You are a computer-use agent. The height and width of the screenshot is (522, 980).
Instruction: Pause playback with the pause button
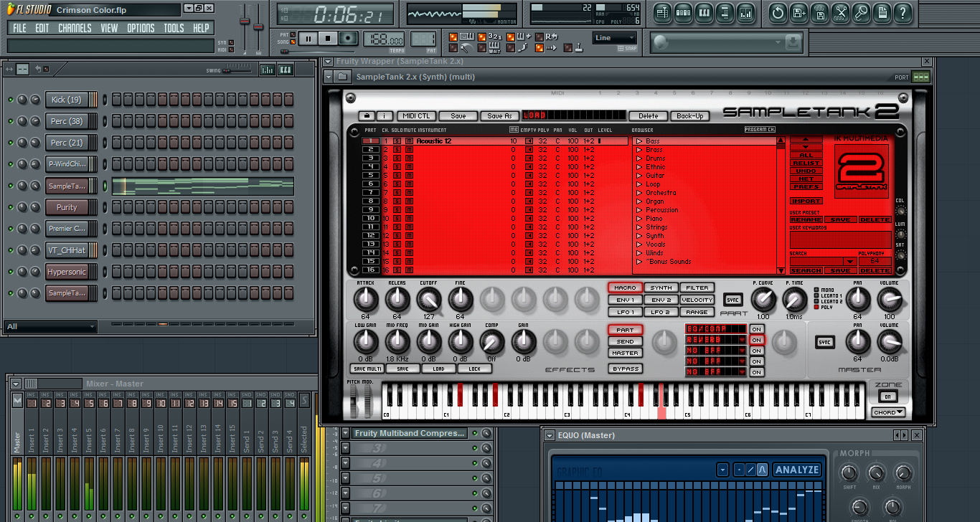(308, 39)
